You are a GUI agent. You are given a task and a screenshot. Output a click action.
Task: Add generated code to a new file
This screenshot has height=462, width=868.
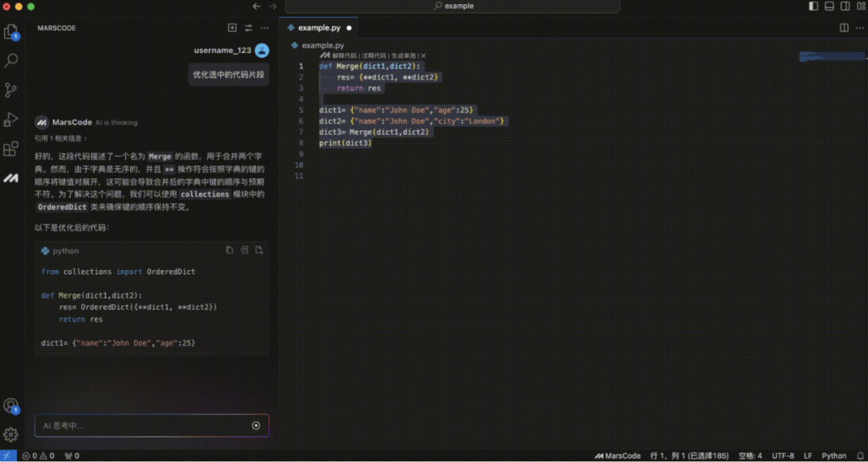click(259, 250)
